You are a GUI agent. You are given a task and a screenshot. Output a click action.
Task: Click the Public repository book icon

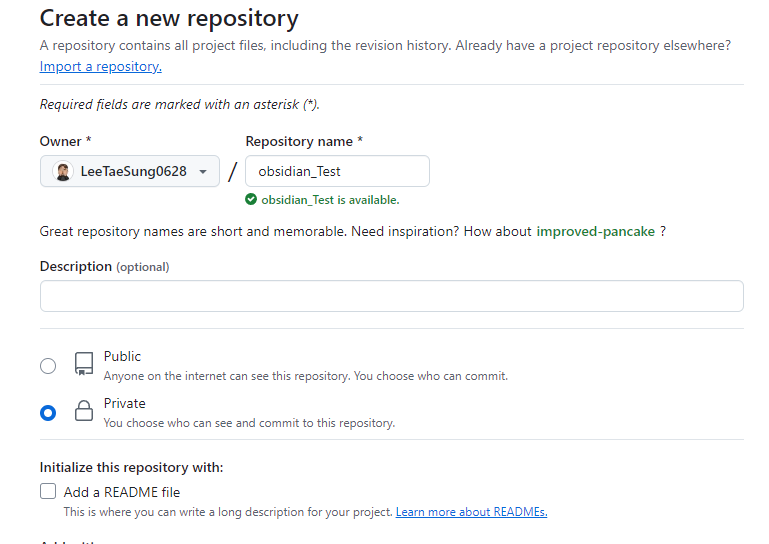pos(84,364)
